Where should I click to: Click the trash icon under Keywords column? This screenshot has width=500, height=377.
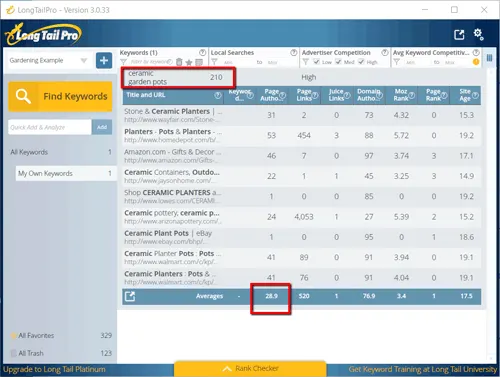point(179,62)
